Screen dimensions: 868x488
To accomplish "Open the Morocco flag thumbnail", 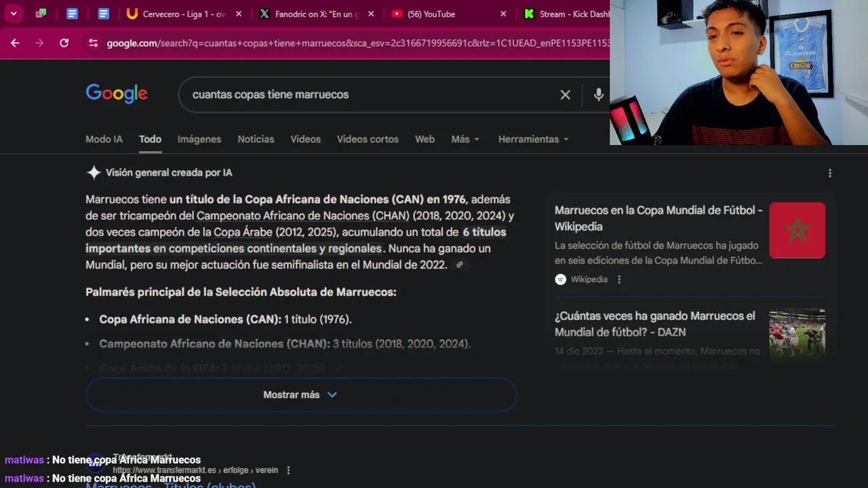I will pos(797,230).
